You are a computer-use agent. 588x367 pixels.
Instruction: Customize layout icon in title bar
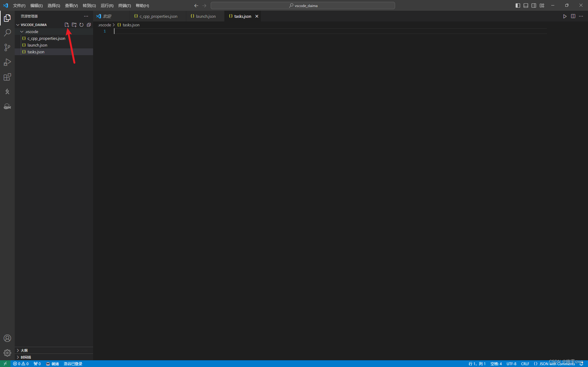(542, 6)
